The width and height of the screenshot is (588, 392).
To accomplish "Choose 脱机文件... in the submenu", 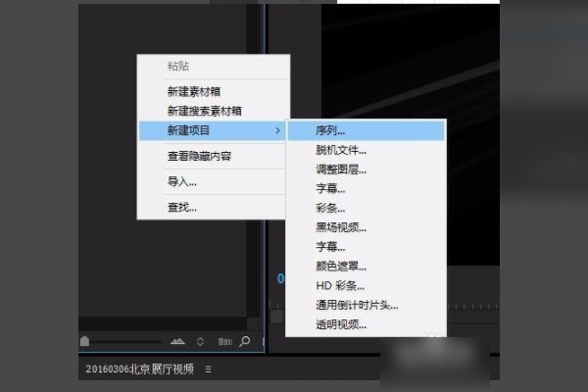I will [x=340, y=150].
